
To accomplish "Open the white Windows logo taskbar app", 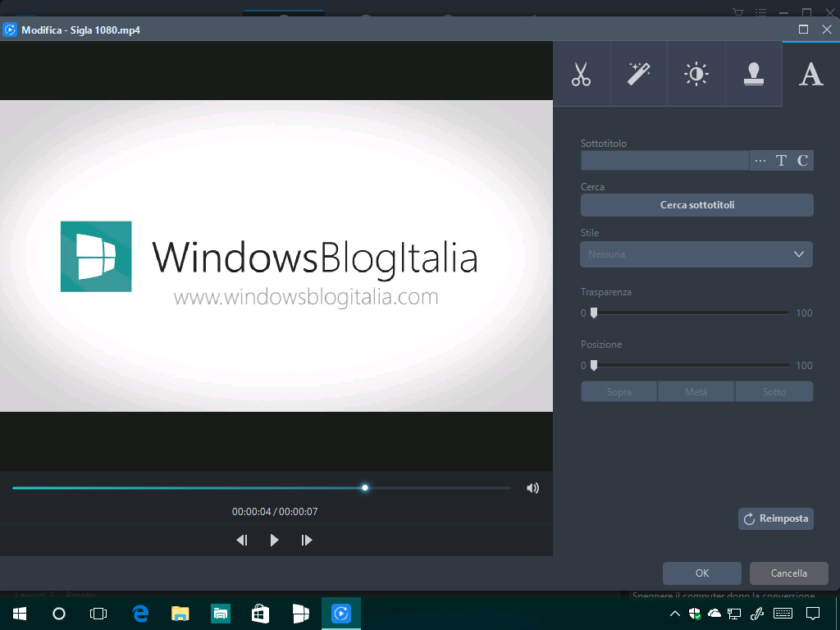I will (300, 614).
